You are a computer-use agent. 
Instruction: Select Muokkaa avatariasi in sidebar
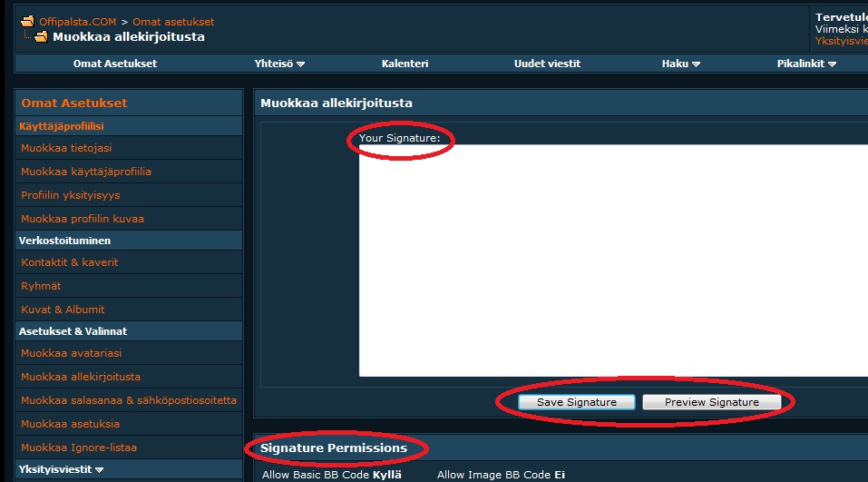71,353
